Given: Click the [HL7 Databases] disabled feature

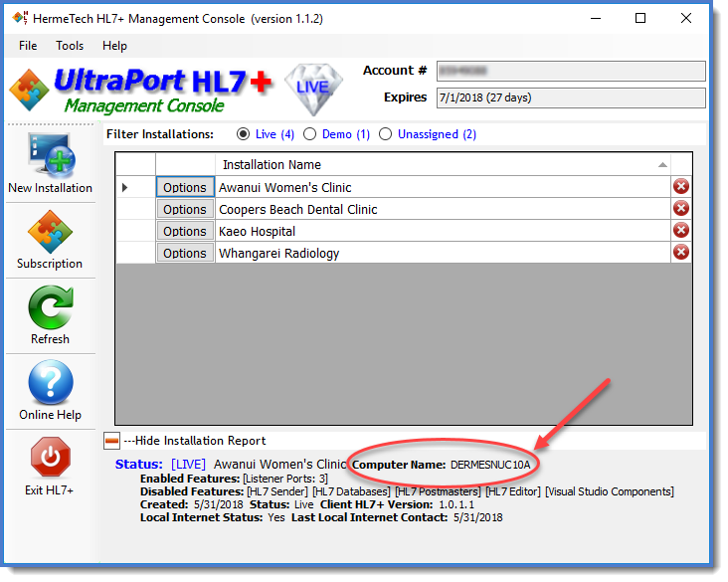Looking at the screenshot, I should [x=351, y=491].
